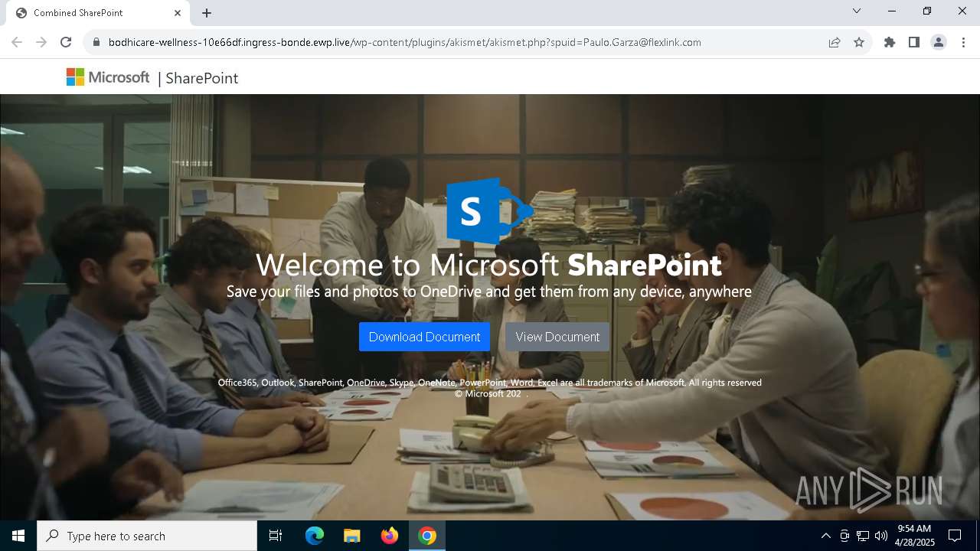Image resolution: width=980 pixels, height=551 pixels.
Task: Click the network tray icon
Action: [863, 536]
